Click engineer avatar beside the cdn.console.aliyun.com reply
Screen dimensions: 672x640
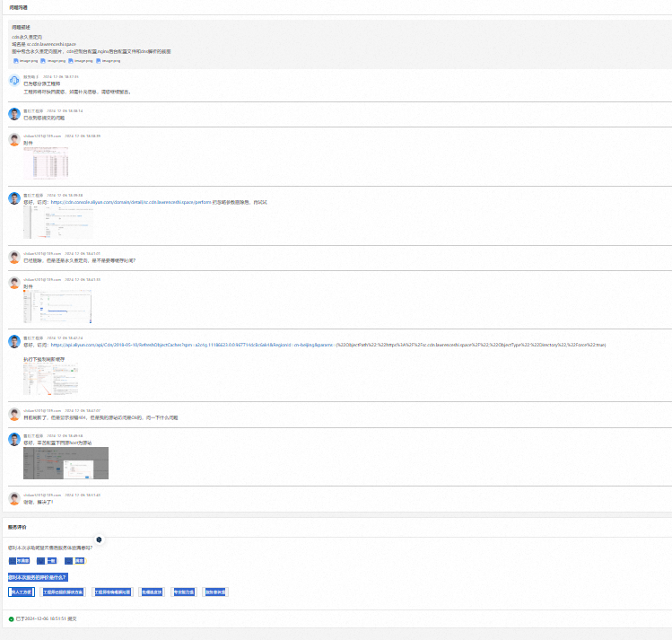tap(14, 198)
